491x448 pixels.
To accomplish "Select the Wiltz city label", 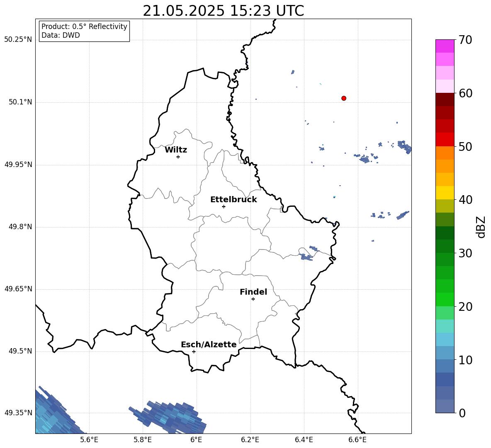I will [x=176, y=150].
